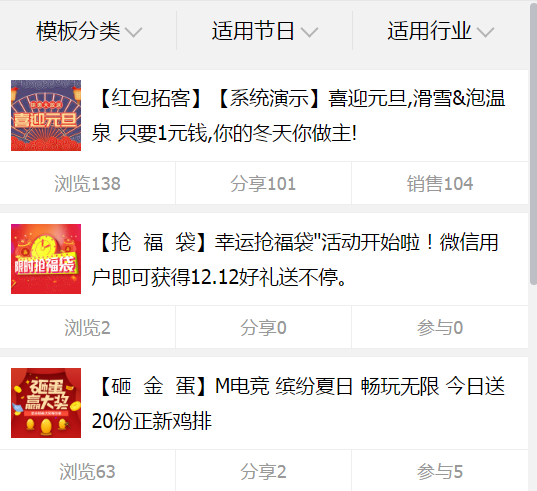Click the 销售104 sales count
537x491 pixels.
(440, 184)
